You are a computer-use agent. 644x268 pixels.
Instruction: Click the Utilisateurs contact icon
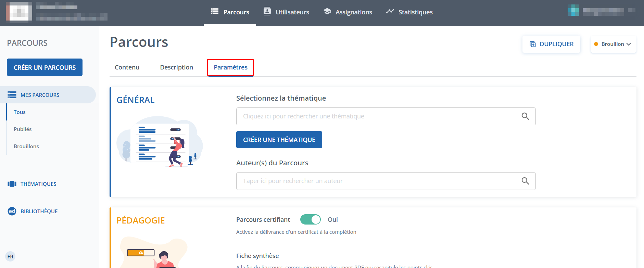click(x=267, y=12)
